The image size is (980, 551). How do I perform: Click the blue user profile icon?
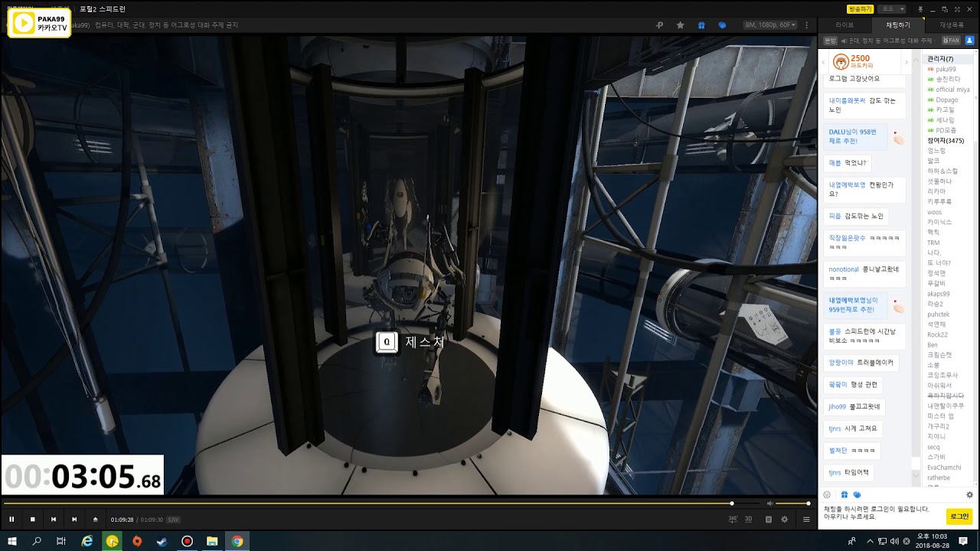[x=969, y=40]
